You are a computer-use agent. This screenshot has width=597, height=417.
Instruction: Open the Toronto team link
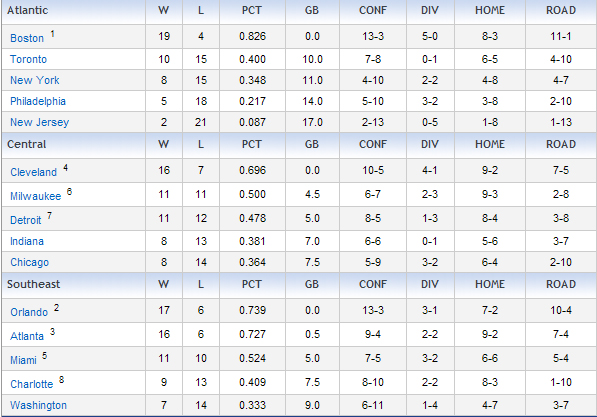28,59
